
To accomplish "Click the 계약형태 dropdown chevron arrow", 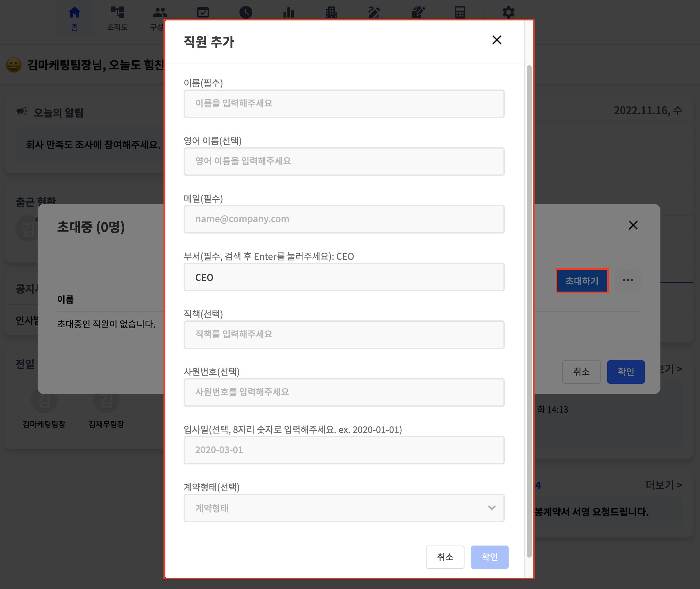I will [x=491, y=508].
